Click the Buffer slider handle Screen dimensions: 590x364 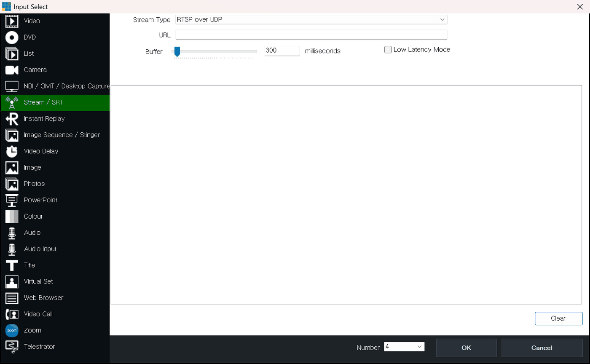coord(177,51)
